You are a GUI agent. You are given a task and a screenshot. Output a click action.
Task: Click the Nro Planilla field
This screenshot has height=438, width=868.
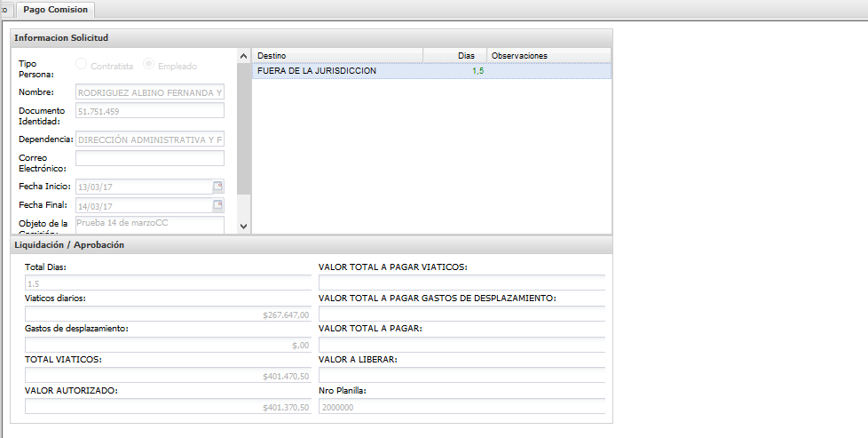[x=462, y=407]
